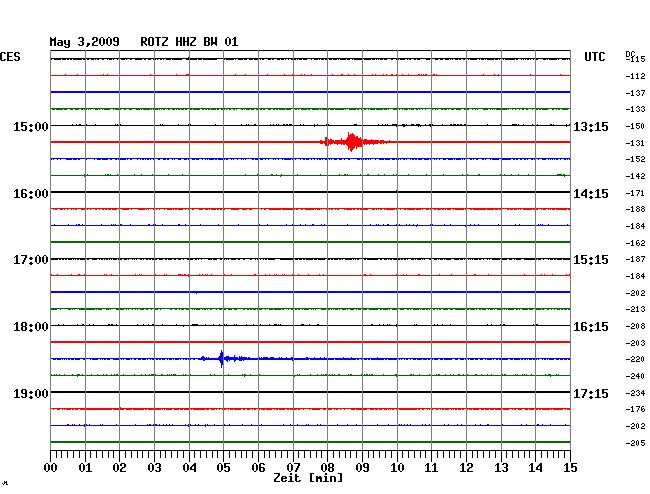Screen dimensions: 650x494
Task: Click minute label '13' on the axis
Action: click(x=501, y=468)
